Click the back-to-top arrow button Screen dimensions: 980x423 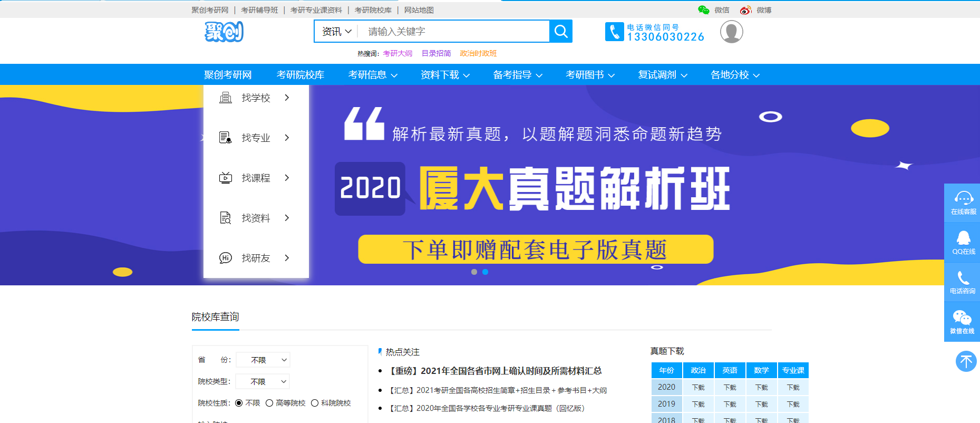pyautogui.click(x=966, y=361)
